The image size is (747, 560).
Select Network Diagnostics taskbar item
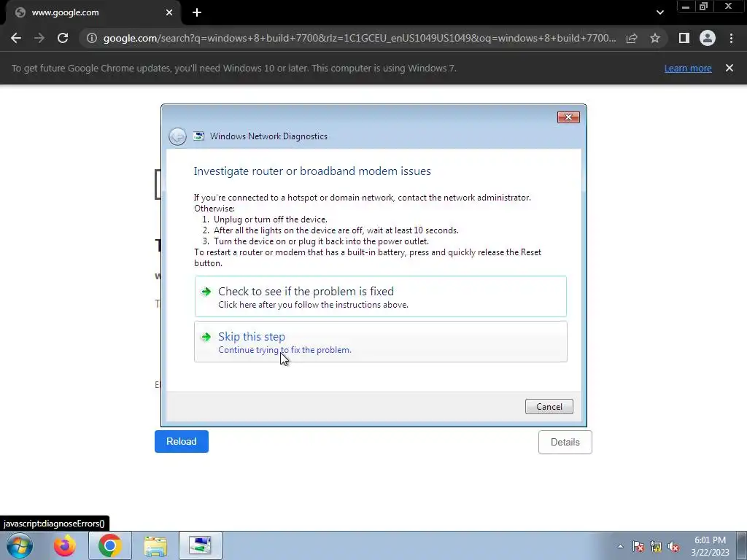[201, 545]
